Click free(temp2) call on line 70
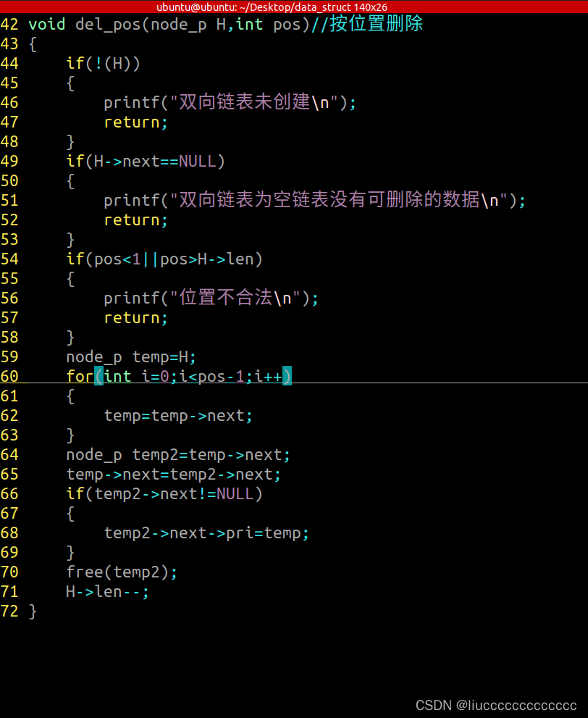This screenshot has height=718, width=588. 122,572
